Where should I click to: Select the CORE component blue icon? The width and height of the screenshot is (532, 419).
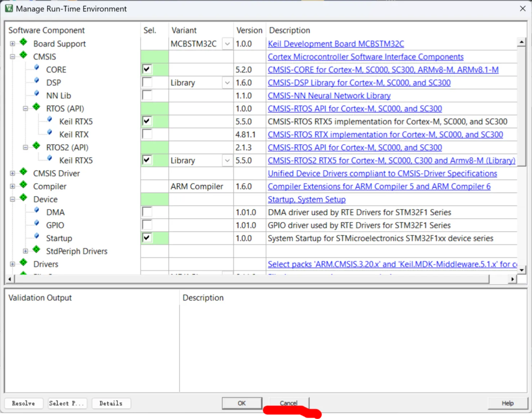coord(37,68)
